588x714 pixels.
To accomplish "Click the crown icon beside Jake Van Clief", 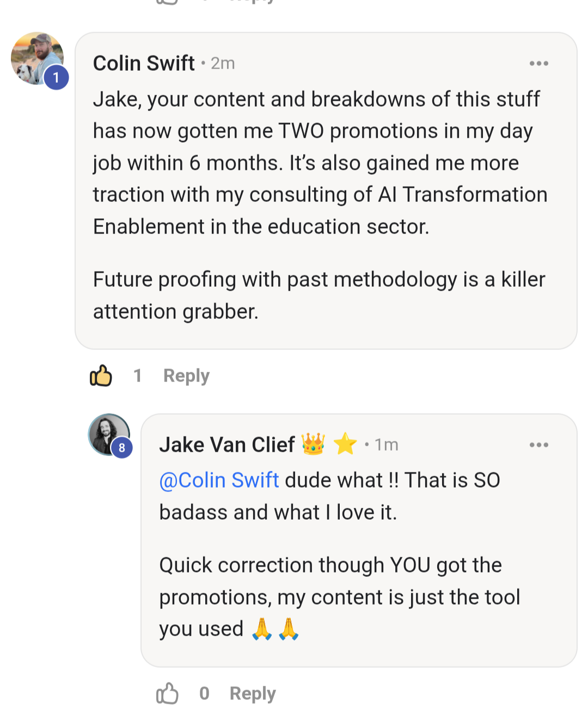I will point(313,444).
